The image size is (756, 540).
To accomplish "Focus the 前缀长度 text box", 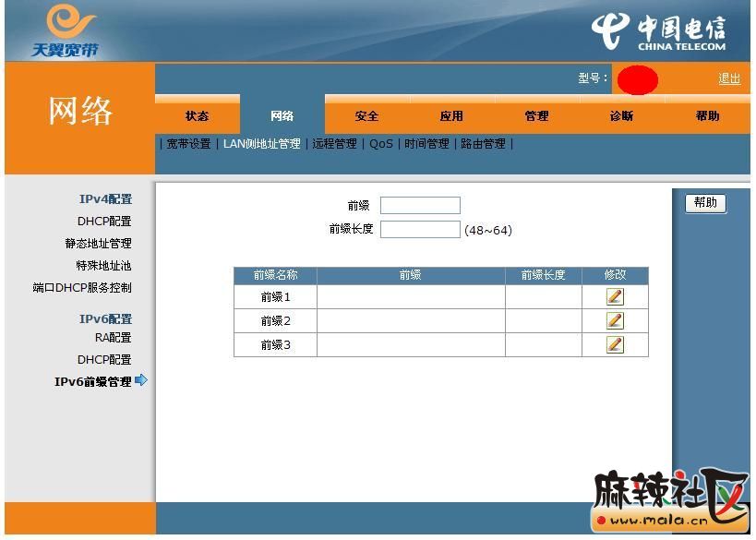I will pyautogui.click(x=420, y=229).
